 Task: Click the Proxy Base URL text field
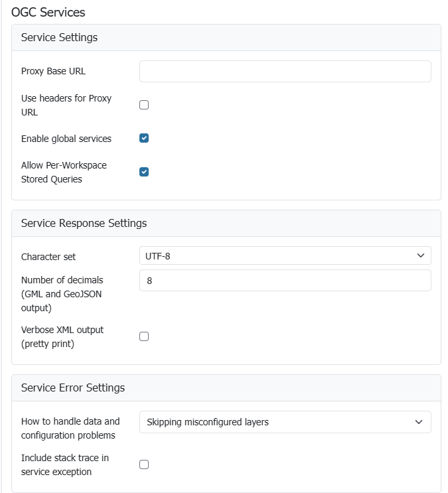(285, 72)
